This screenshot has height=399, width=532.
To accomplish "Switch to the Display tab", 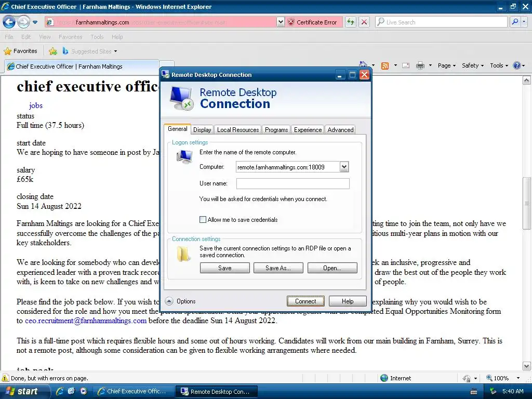I will click(x=202, y=129).
